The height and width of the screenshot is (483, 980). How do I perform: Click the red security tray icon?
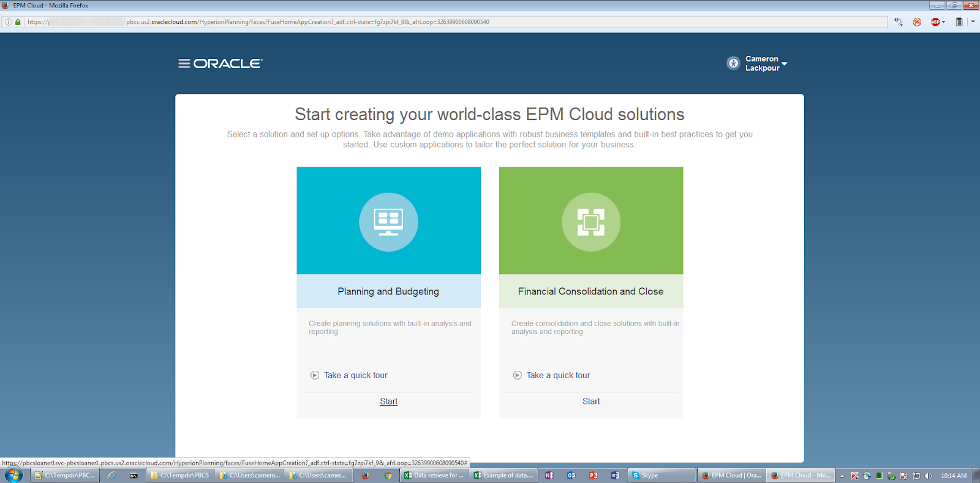coord(854,476)
